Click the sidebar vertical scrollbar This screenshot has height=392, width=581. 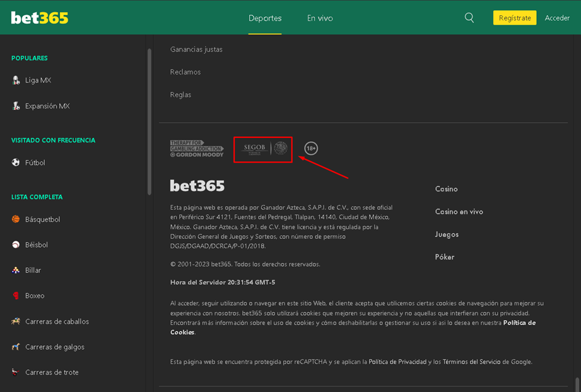pos(150,122)
